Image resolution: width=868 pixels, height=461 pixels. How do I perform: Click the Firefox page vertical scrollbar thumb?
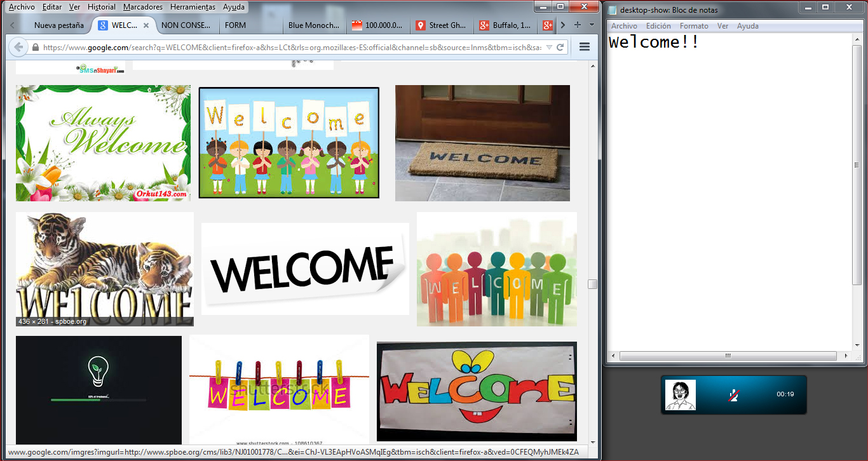click(x=592, y=284)
